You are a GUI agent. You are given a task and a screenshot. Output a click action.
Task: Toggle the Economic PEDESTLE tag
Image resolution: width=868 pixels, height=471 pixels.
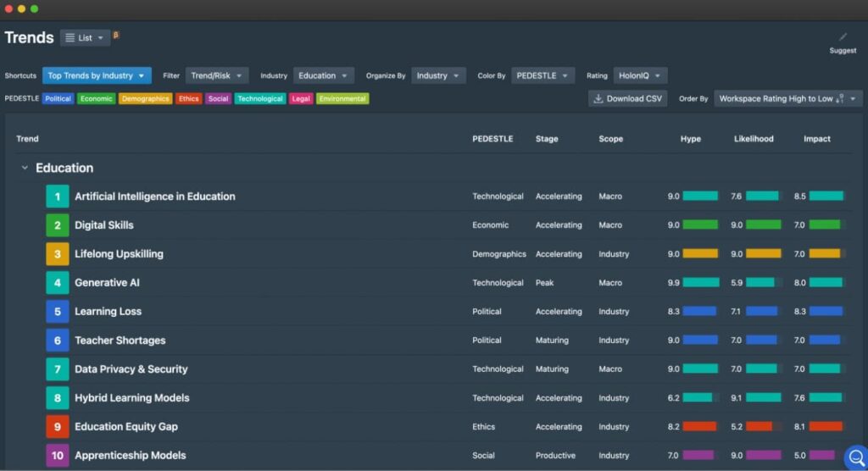coord(97,99)
